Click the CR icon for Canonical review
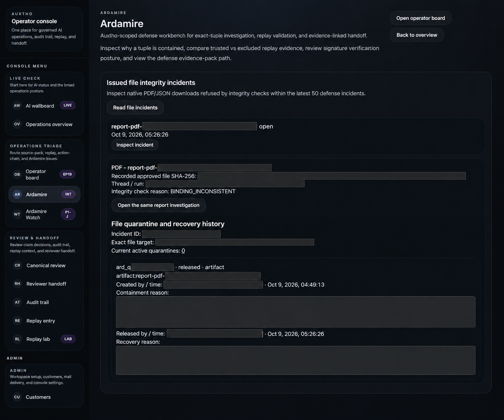504x420 pixels. coord(17,266)
